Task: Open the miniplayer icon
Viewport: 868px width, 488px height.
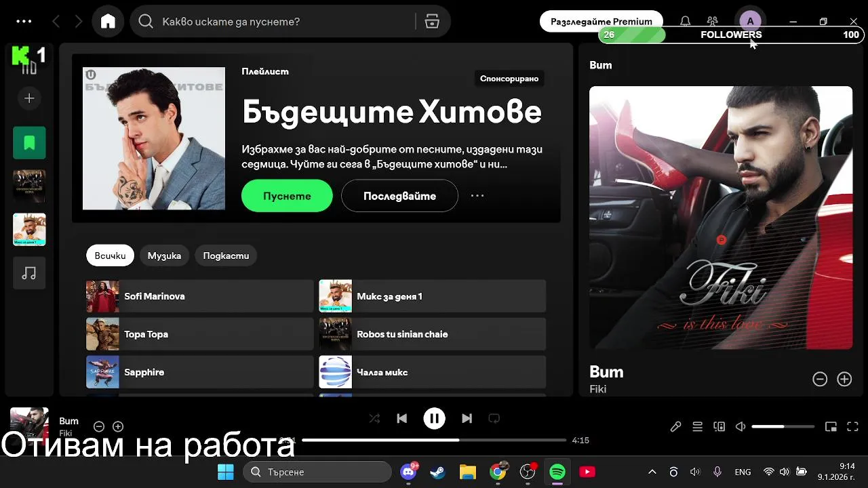Action: click(831, 426)
